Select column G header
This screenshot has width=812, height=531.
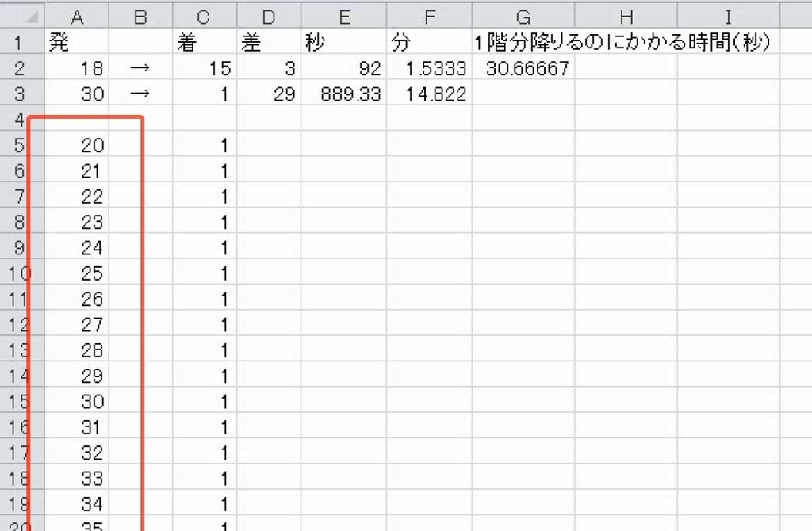pos(523,17)
